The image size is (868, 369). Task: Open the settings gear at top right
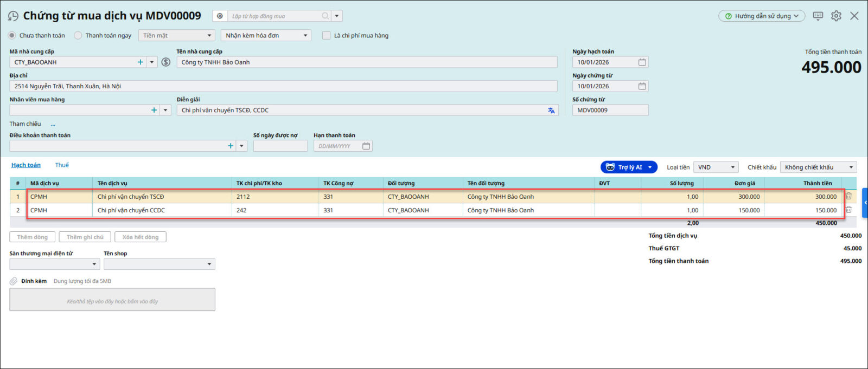(x=836, y=16)
